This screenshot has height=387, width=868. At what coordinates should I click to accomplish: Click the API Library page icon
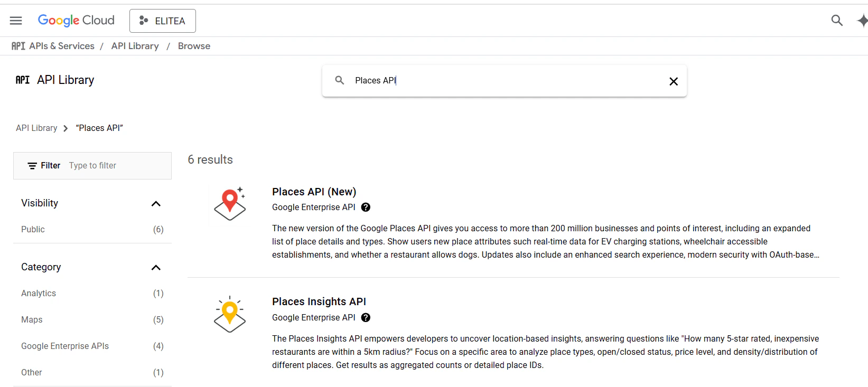point(22,80)
